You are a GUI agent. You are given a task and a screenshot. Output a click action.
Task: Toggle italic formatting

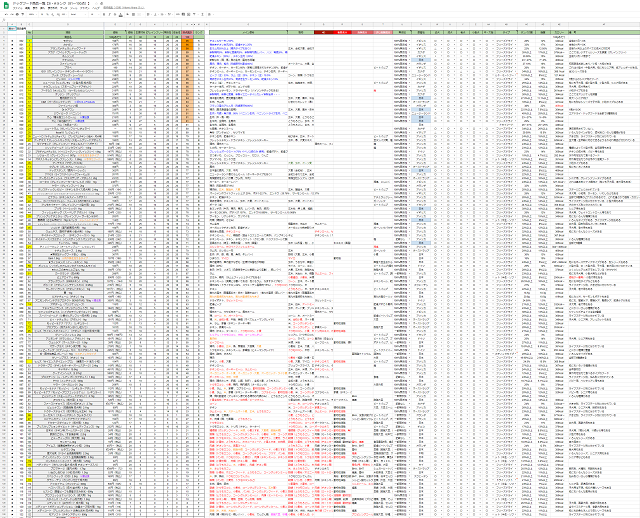click(x=109, y=14)
